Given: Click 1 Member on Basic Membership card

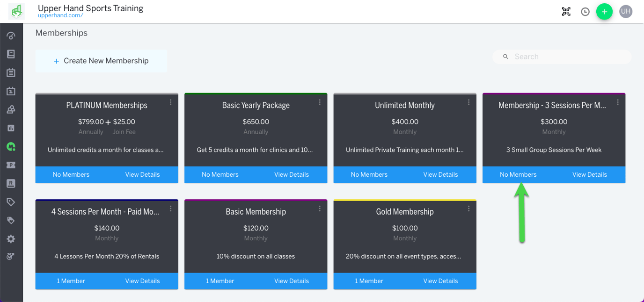Looking at the screenshot, I should 220,281.
